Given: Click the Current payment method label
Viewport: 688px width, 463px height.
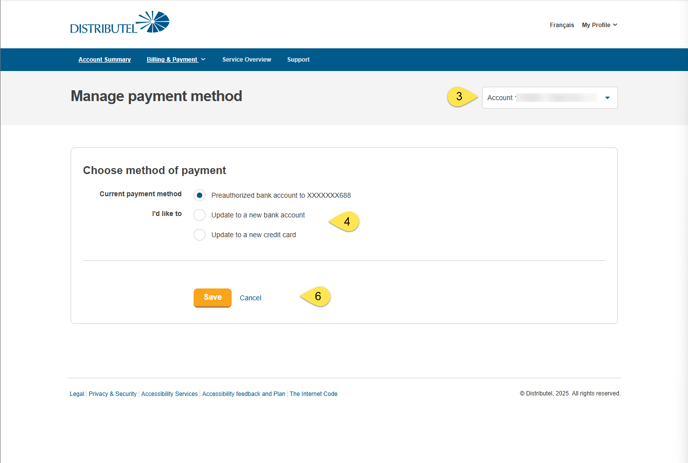Looking at the screenshot, I should [x=140, y=194].
